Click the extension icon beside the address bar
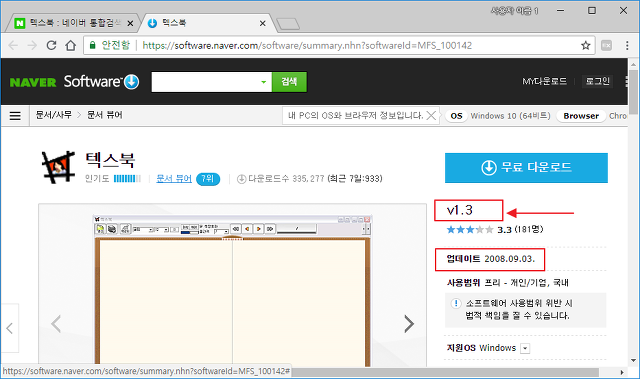640x379 pixels. click(607, 45)
